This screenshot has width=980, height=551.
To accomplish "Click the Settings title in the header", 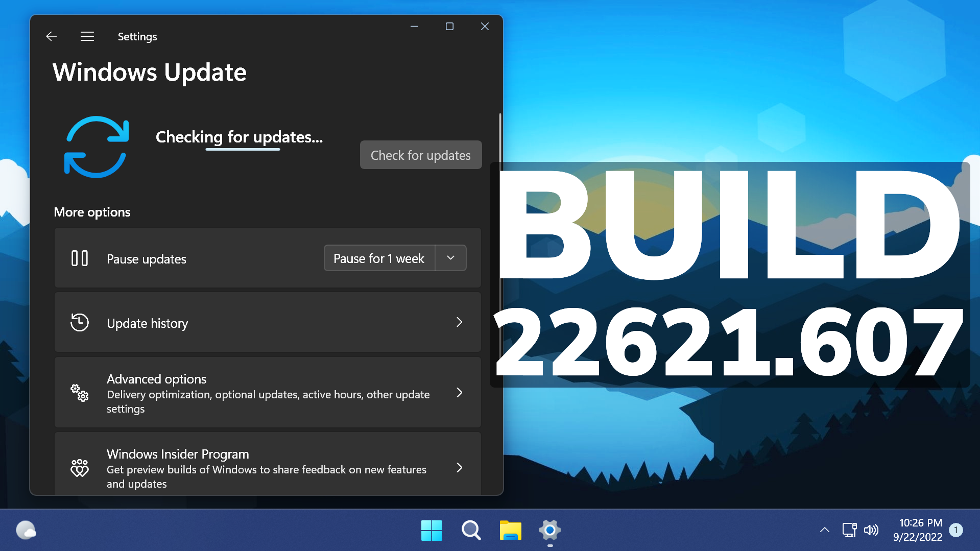I will 137,36.
